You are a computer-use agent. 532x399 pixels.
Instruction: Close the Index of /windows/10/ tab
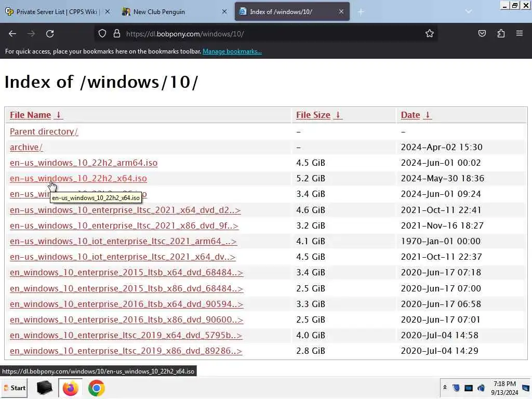coord(341,11)
